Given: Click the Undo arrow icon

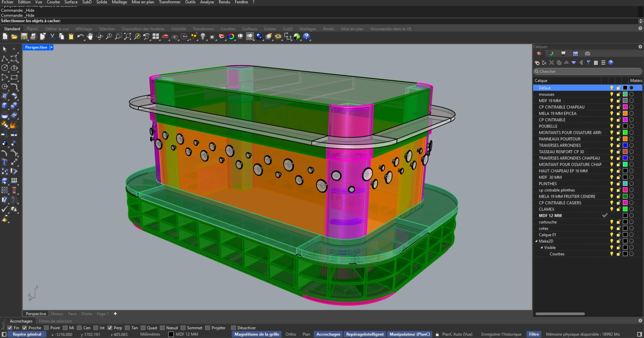Looking at the screenshot, I should point(80,37).
